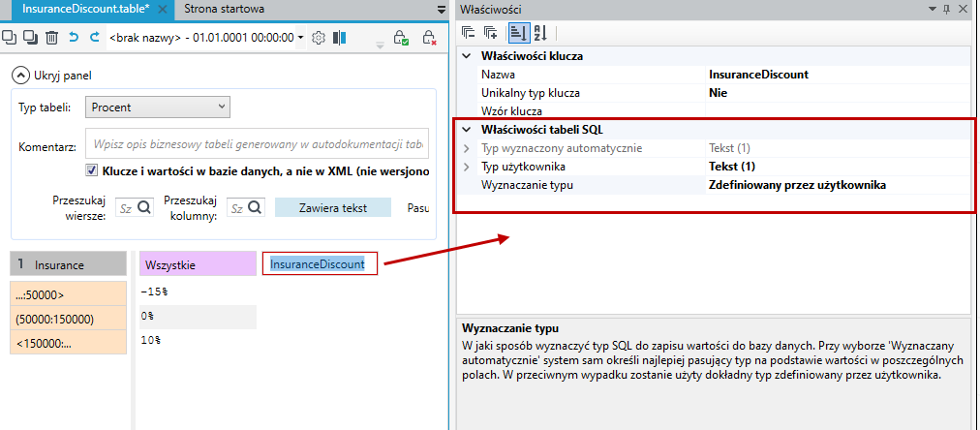Select the Nazwa property label
Image resolution: width=980 pixels, height=430 pixels.
tap(498, 75)
